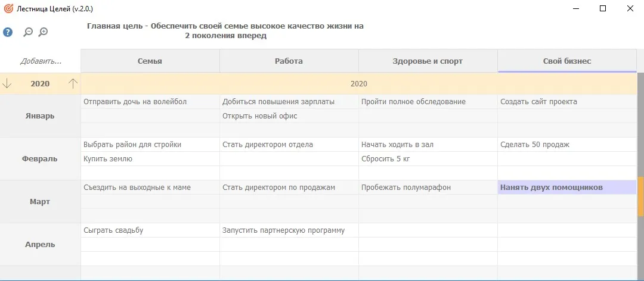
Task: Select goal Купить землю
Action: pyautogui.click(x=107, y=159)
